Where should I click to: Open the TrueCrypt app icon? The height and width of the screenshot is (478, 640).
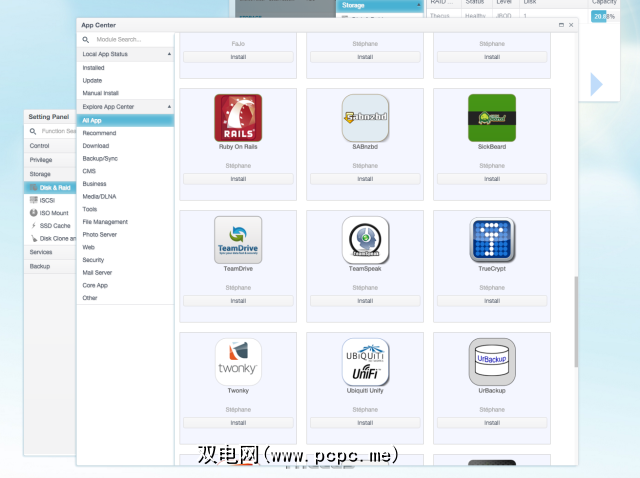[492, 240]
